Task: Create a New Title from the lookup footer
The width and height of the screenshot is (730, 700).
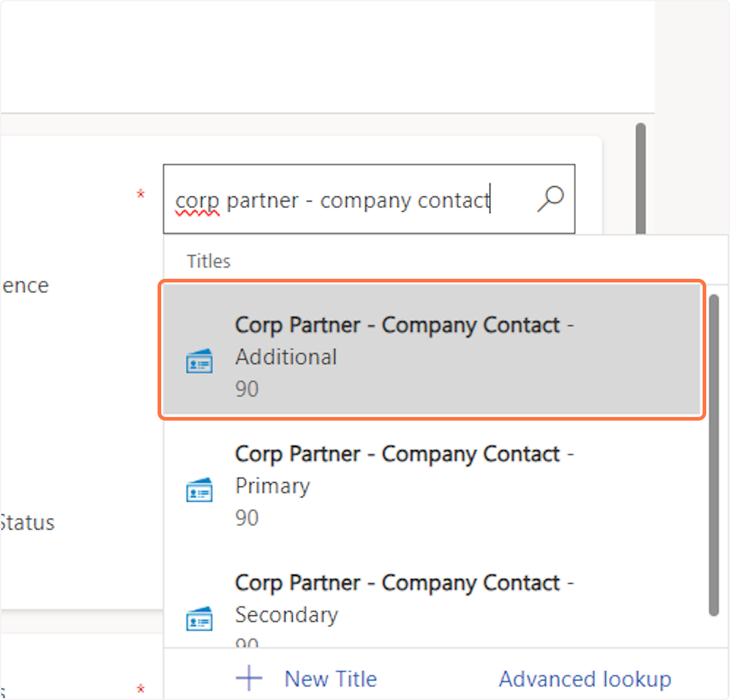Action: point(330,679)
